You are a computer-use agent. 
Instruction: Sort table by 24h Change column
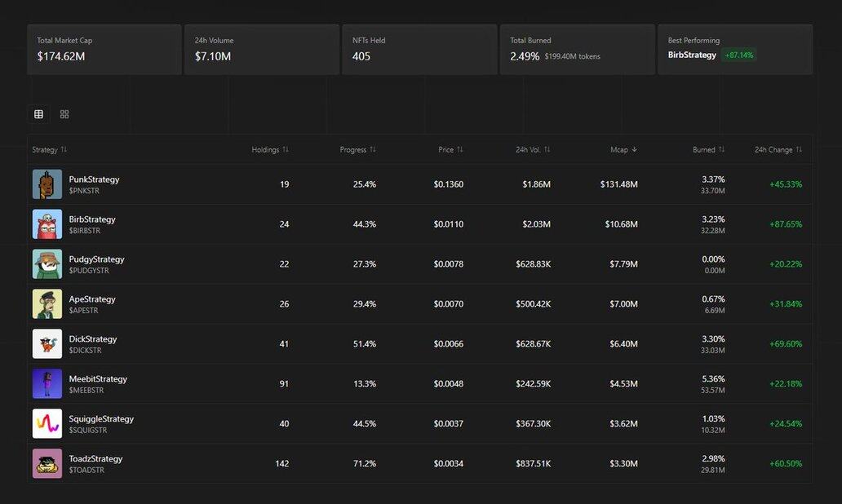pos(778,150)
